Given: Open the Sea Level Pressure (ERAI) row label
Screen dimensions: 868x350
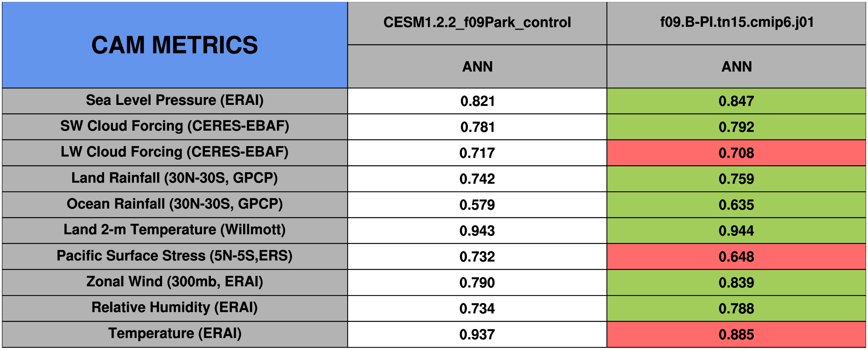Looking at the screenshot, I should pos(175,100).
